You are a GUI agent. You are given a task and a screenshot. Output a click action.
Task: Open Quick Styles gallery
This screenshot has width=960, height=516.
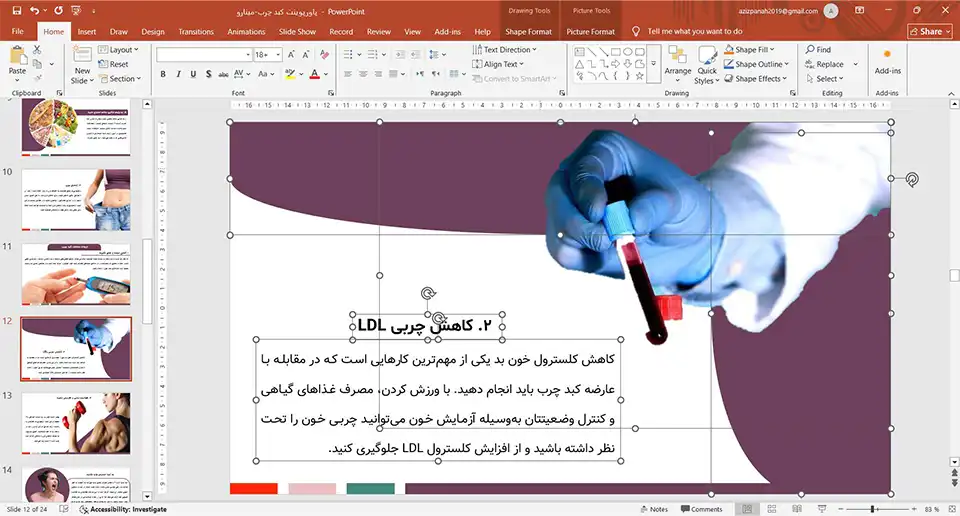pos(707,66)
